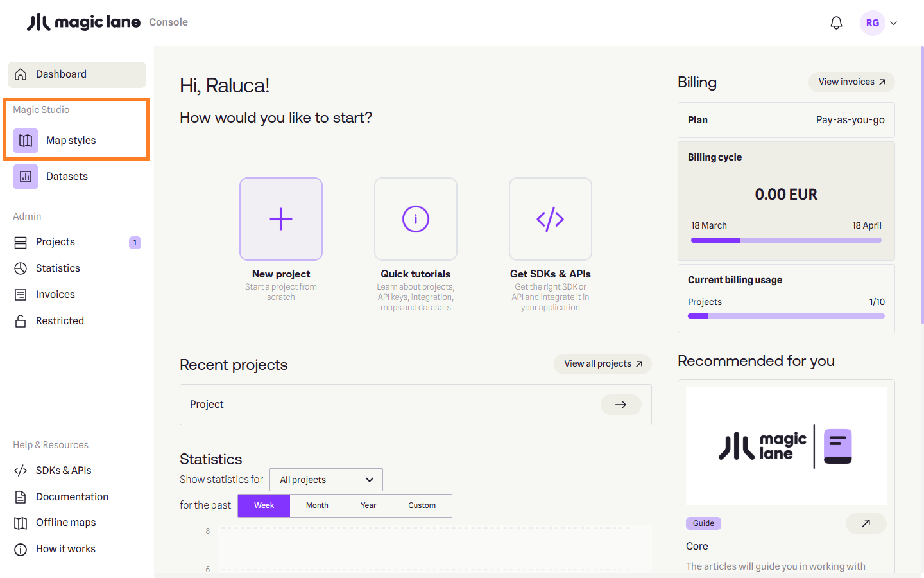The height and width of the screenshot is (578, 924).
Task: Click the New project plus icon
Action: (x=281, y=219)
